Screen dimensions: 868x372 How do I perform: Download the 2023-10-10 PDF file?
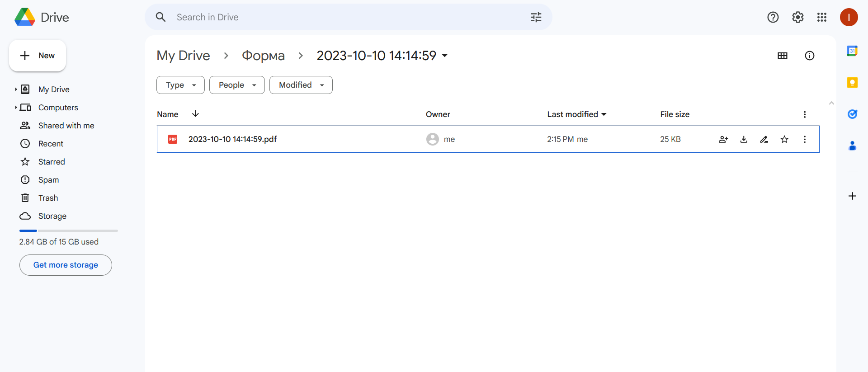pyautogui.click(x=744, y=139)
